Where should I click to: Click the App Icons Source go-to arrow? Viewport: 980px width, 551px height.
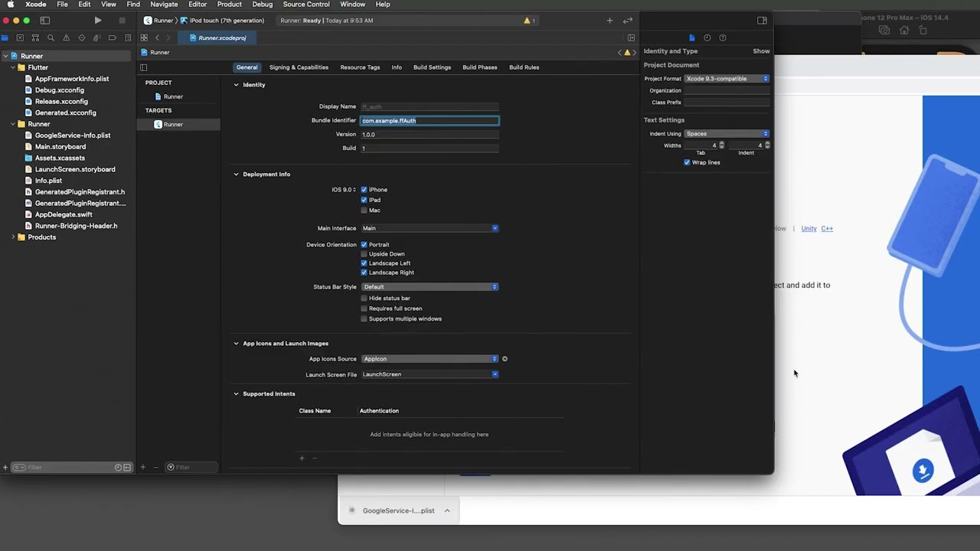click(x=505, y=359)
